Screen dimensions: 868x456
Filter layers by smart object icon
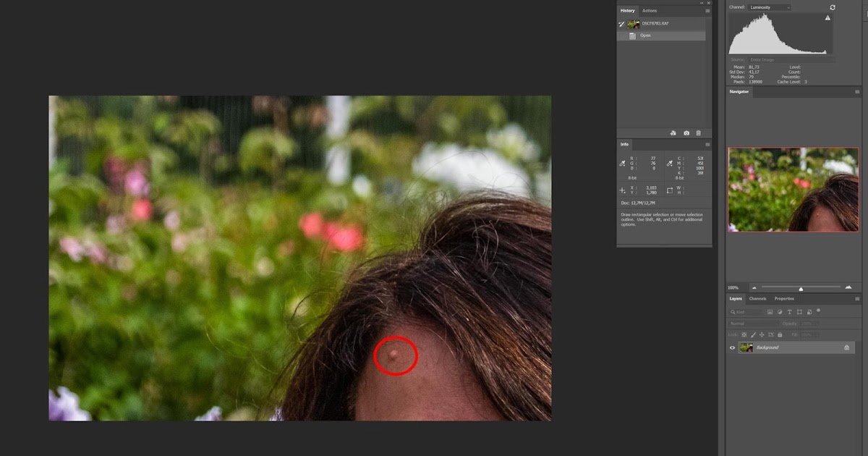pos(809,312)
